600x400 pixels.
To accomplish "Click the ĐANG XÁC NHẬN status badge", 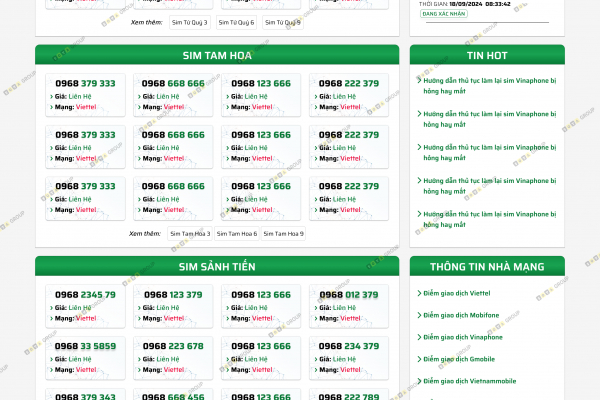I will pyautogui.click(x=444, y=14).
